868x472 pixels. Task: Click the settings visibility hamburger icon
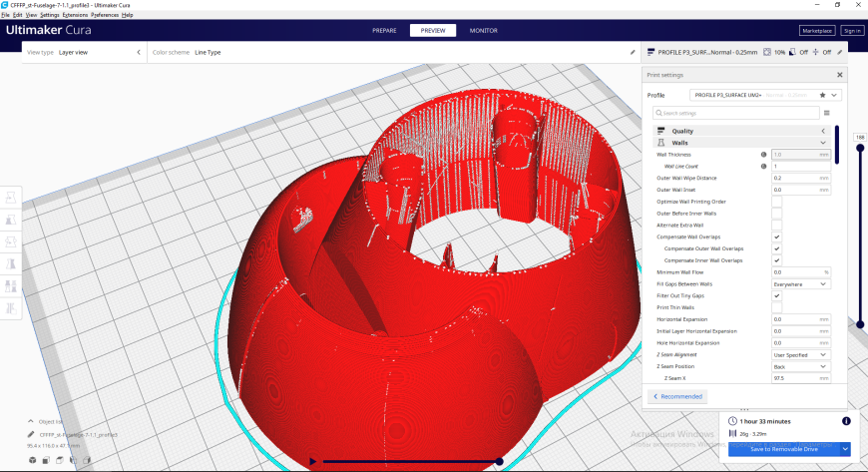pos(826,113)
